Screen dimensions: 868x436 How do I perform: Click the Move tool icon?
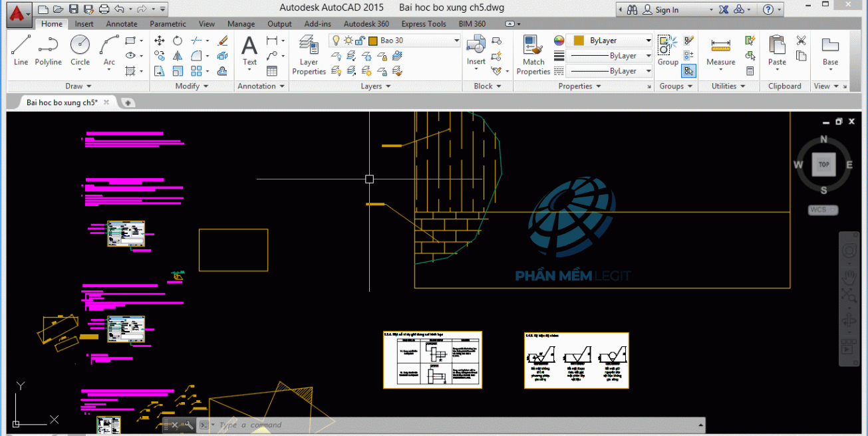click(x=160, y=41)
